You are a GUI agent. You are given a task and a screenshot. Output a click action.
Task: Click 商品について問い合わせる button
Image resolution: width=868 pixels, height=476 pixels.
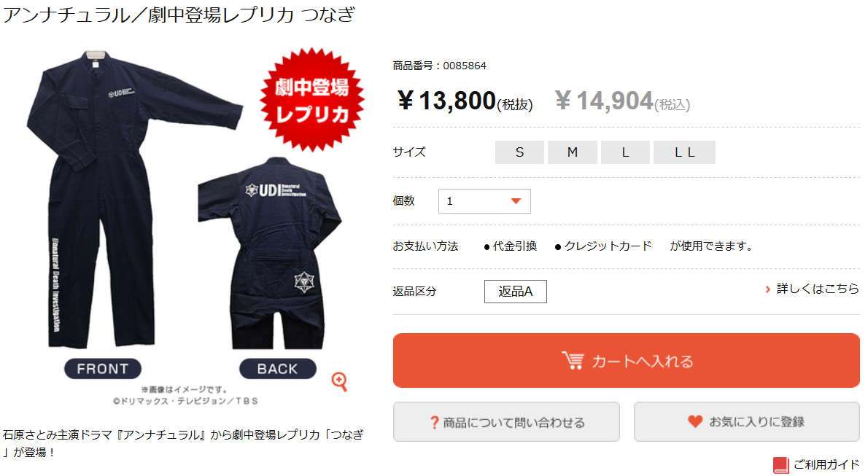506,422
